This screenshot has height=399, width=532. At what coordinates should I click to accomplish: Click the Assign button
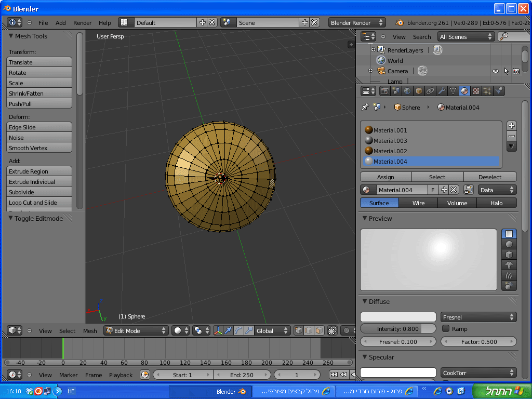click(x=385, y=177)
